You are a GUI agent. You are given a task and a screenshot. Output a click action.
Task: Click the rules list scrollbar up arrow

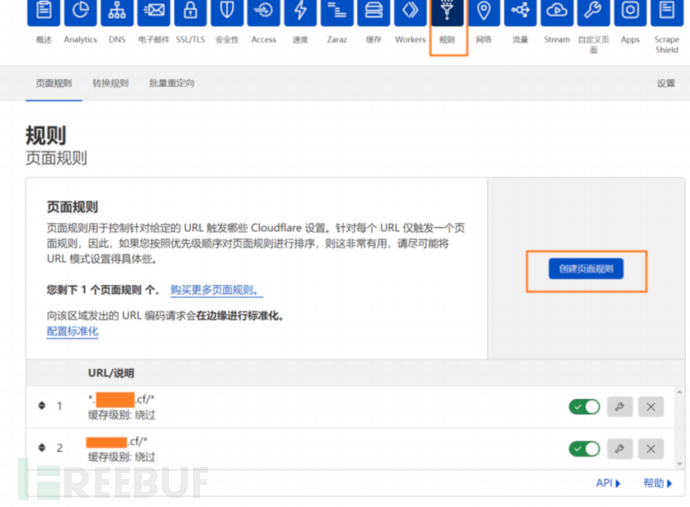(x=679, y=392)
